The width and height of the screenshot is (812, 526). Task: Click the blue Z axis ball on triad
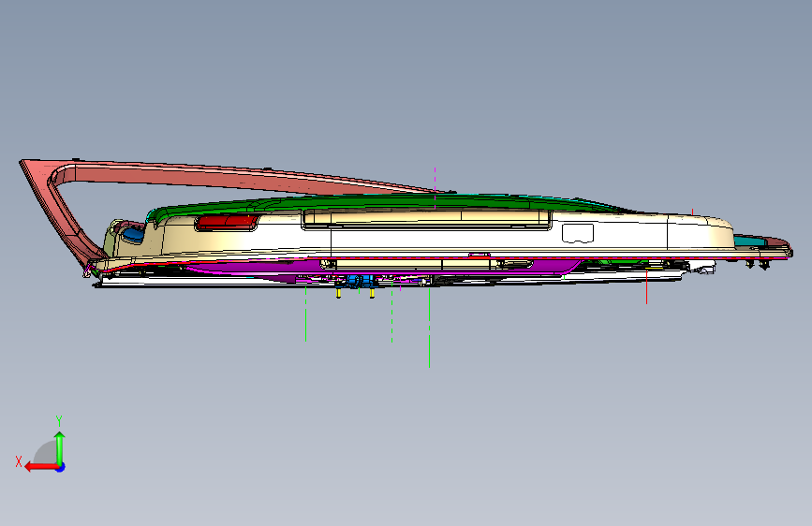(x=61, y=467)
